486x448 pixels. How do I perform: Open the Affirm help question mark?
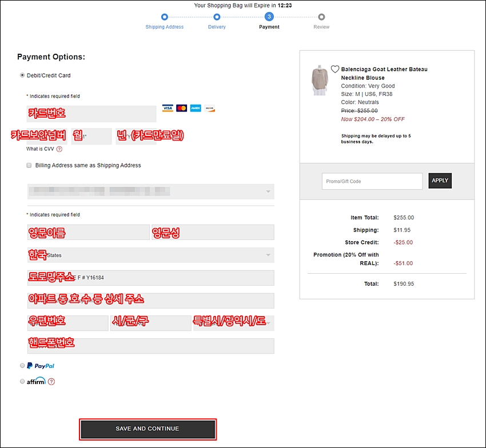tap(51, 382)
